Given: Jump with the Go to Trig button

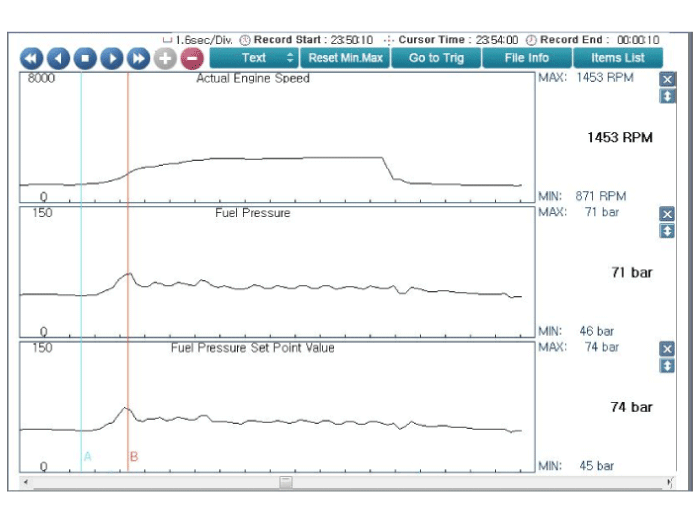Looking at the screenshot, I should (436, 58).
